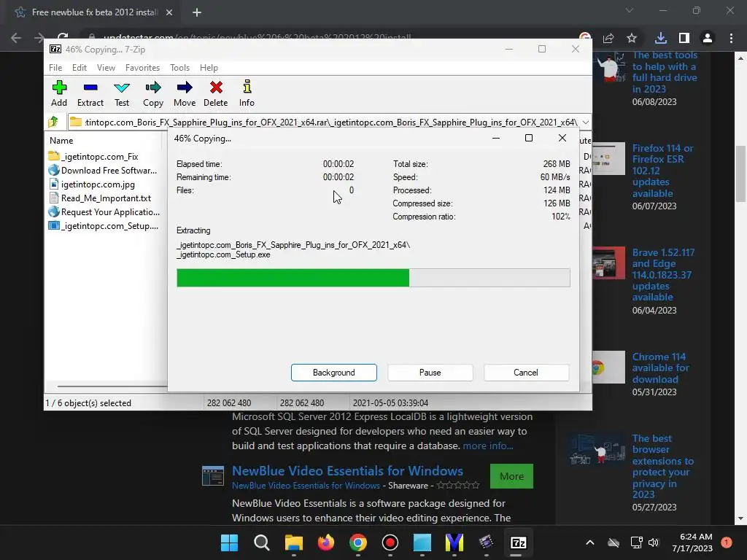Open Firefox 114 or ESR updates article
Viewport: 747px width, 560px height.
[x=663, y=171]
